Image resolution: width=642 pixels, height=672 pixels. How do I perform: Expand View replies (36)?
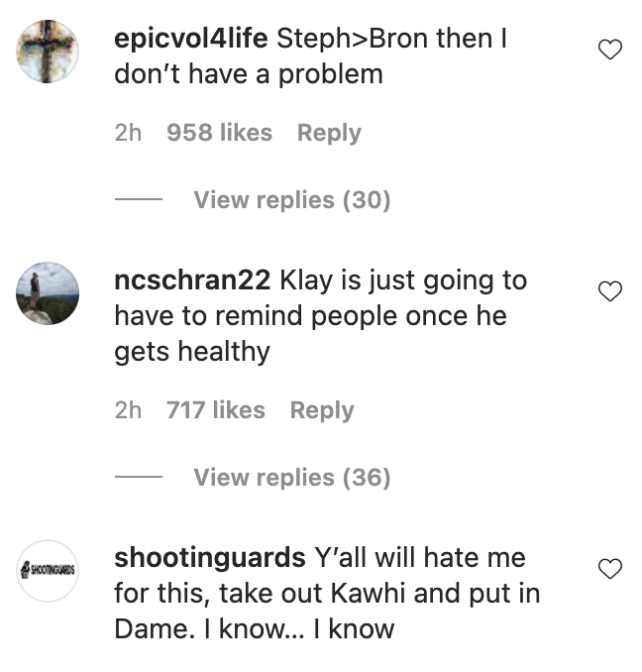click(291, 478)
